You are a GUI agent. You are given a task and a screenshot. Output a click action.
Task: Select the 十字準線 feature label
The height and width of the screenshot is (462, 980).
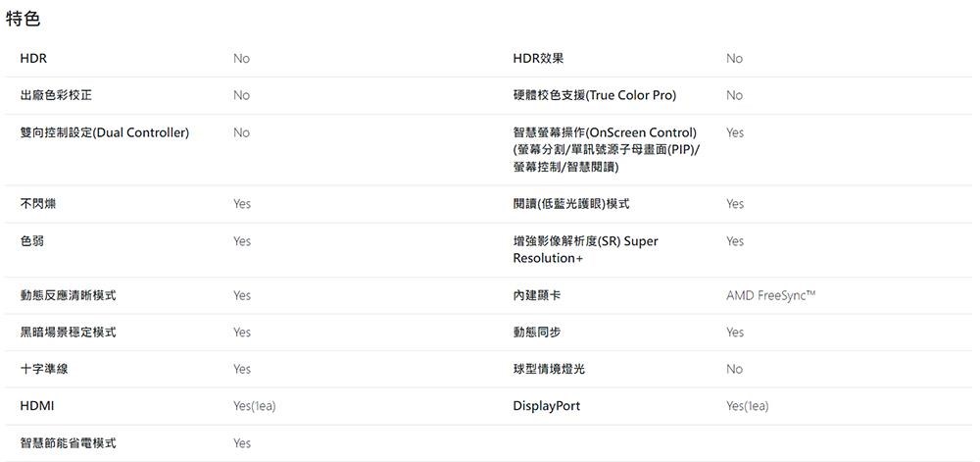(x=44, y=369)
